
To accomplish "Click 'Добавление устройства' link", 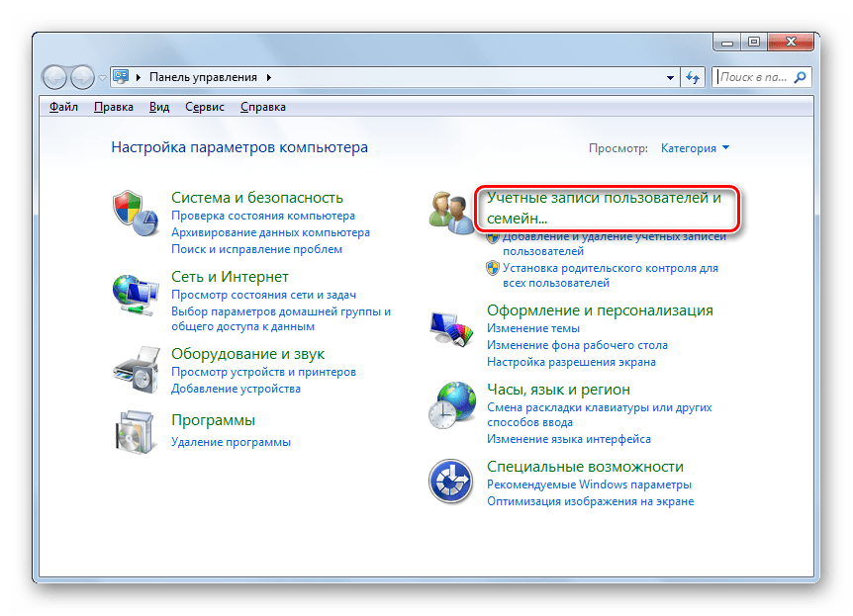I will 237,389.
